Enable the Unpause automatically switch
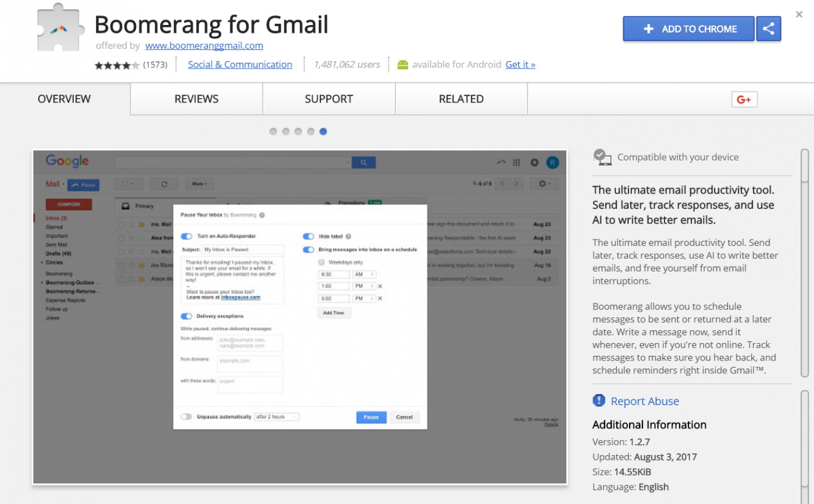The image size is (814, 504). pyautogui.click(x=187, y=417)
